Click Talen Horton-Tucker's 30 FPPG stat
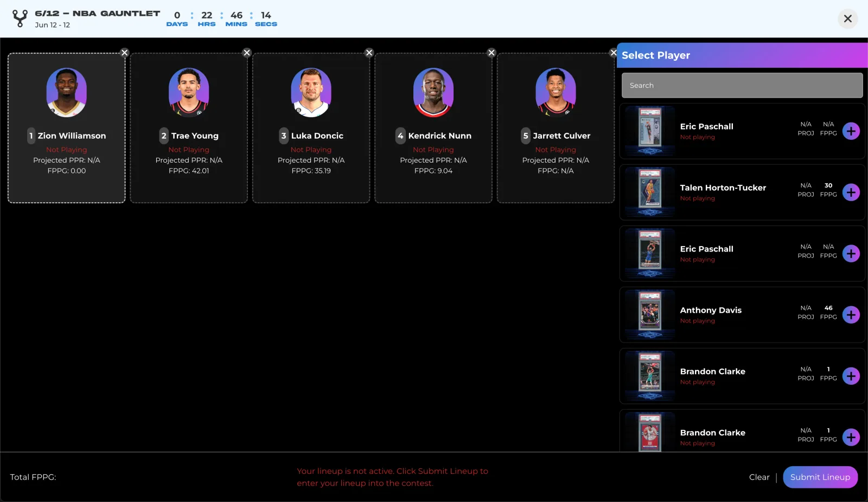 tap(828, 185)
